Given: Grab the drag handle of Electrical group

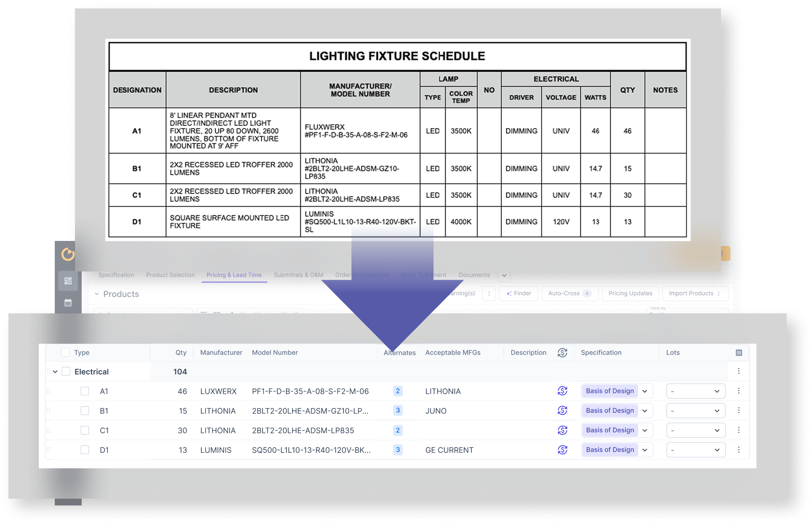Looking at the screenshot, I should (x=48, y=372).
